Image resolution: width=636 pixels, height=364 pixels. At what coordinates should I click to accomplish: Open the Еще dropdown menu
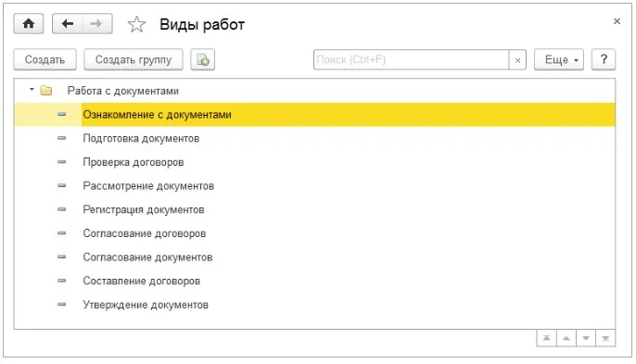click(559, 59)
